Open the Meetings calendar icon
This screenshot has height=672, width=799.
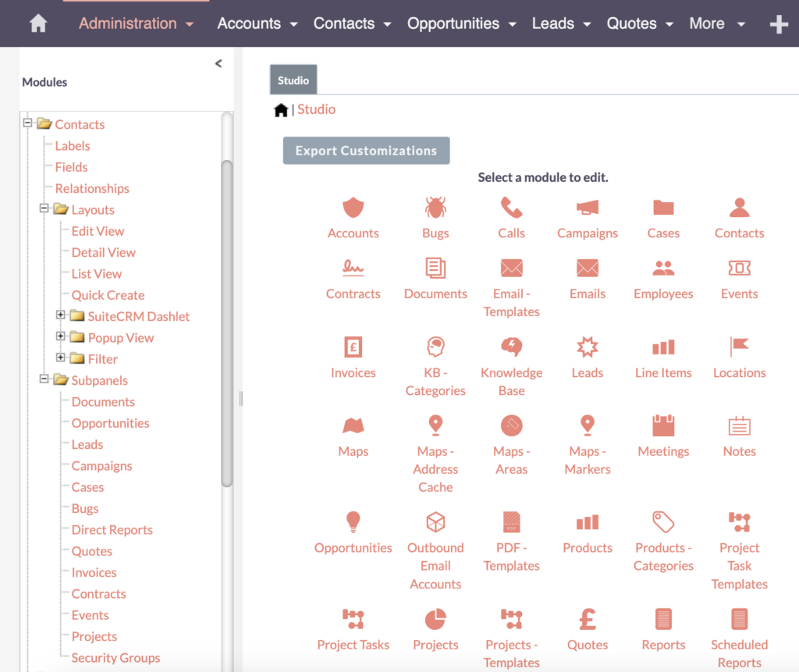[x=663, y=425]
